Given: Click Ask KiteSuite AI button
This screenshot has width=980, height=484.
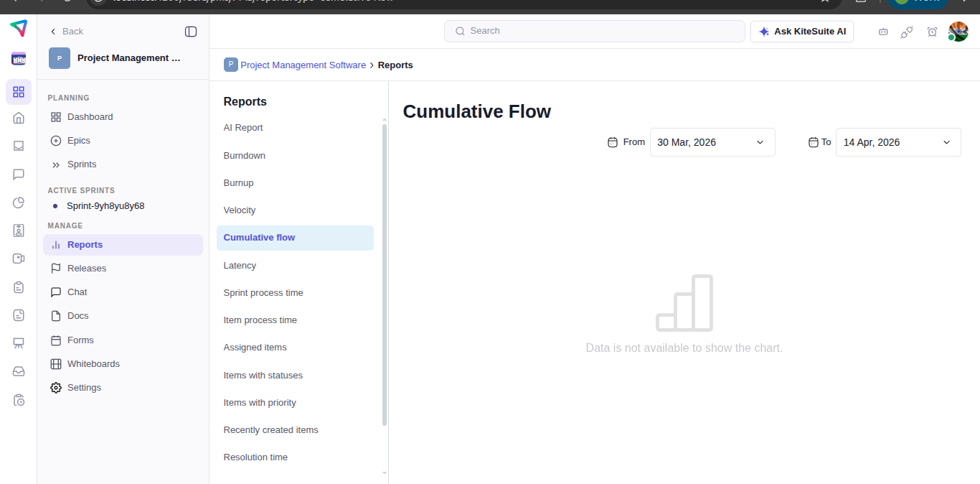Looking at the screenshot, I should pyautogui.click(x=802, y=32).
